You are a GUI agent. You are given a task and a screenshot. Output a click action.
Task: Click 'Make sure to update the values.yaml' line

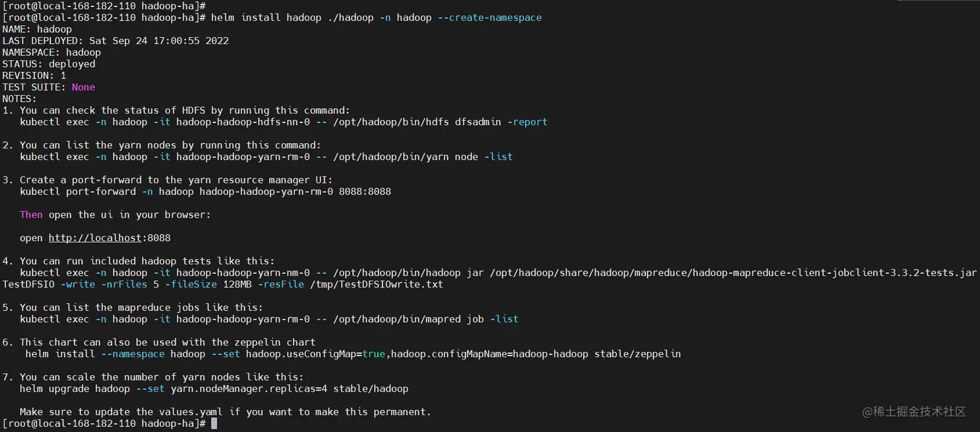226,412
